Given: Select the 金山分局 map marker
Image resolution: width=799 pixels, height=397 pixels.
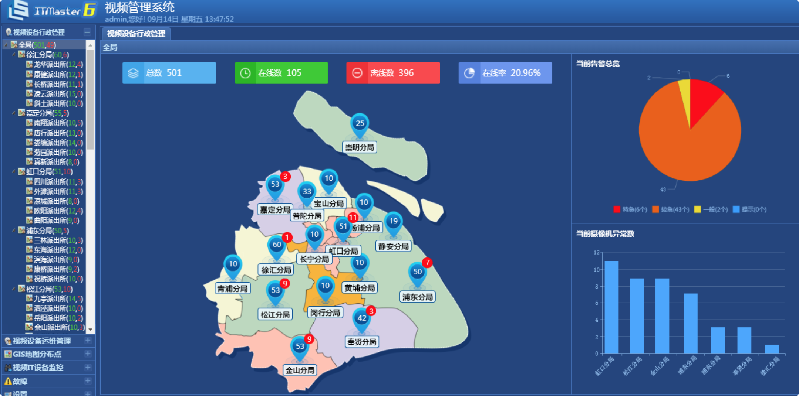Looking at the screenshot, I should pos(300,347).
